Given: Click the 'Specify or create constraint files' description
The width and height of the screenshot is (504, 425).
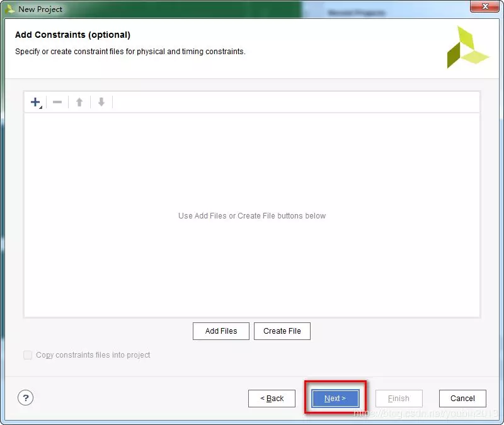Looking at the screenshot, I should click(x=130, y=52).
